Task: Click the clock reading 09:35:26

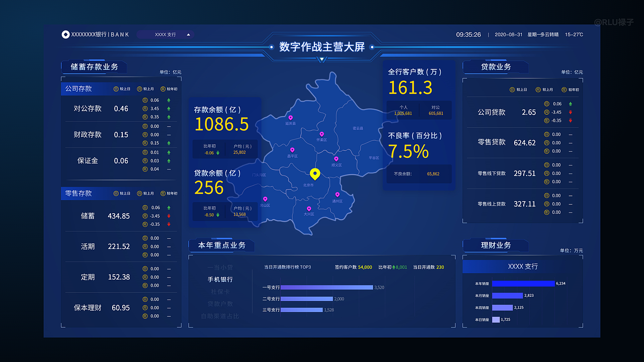Action: pos(468,35)
